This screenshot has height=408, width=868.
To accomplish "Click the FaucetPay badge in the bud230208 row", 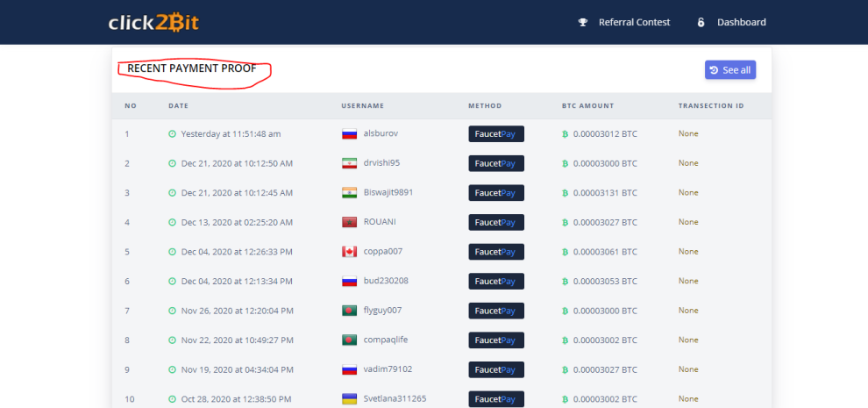I will [496, 281].
